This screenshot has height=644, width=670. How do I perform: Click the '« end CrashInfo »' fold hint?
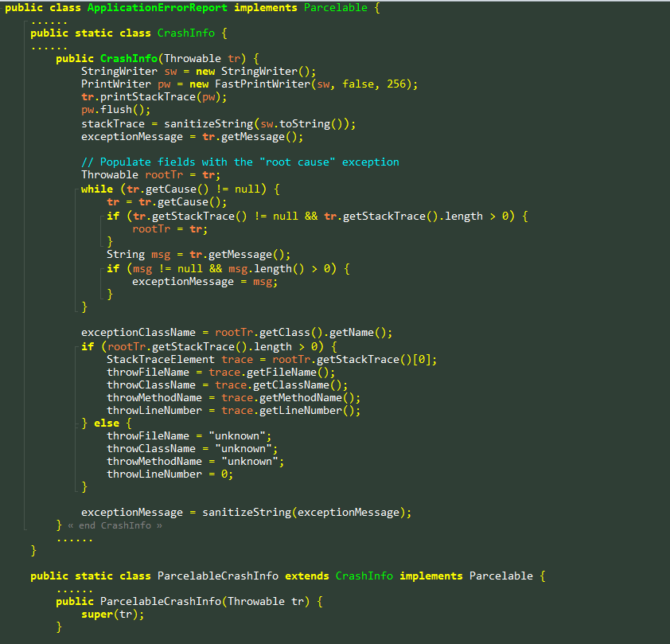[115, 525]
